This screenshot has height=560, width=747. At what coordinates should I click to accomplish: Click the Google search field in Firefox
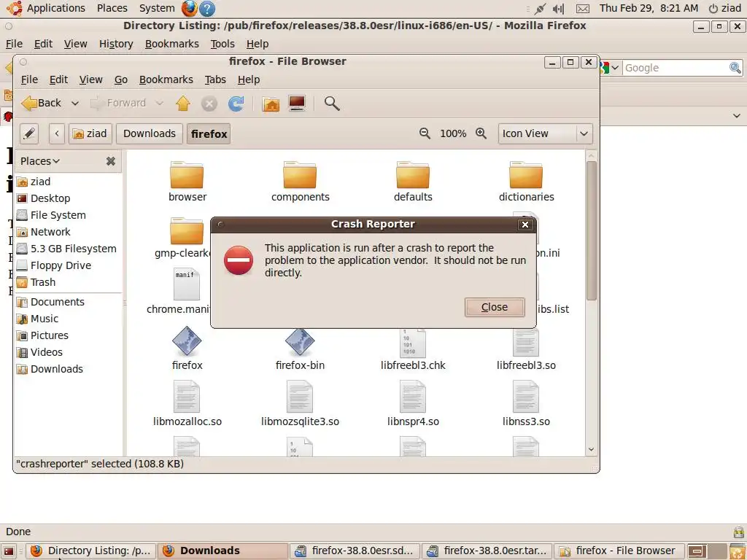[676, 68]
